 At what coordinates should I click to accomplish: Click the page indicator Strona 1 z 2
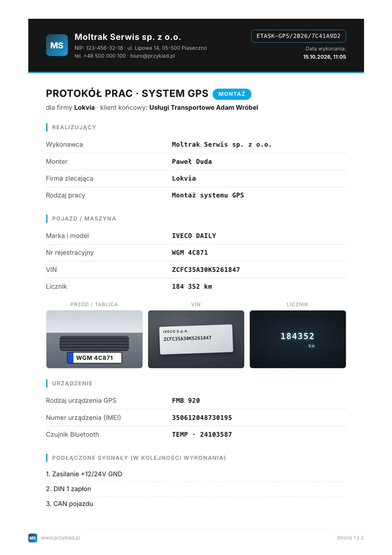(x=350, y=538)
